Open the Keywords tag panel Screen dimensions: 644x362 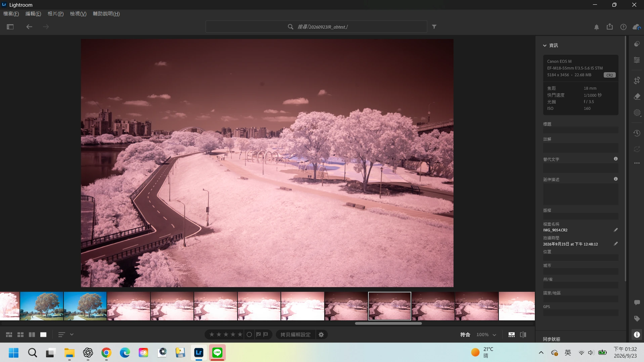pyautogui.click(x=637, y=319)
